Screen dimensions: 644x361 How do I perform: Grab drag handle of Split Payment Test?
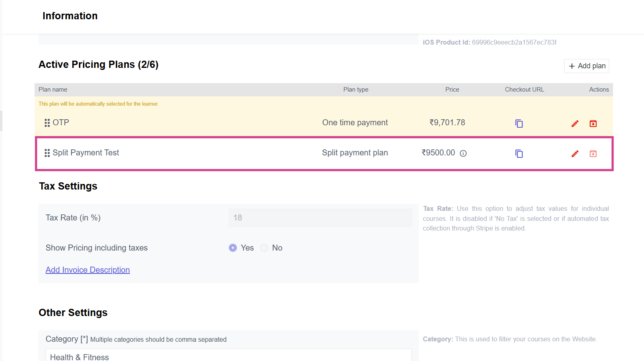[x=47, y=153]
